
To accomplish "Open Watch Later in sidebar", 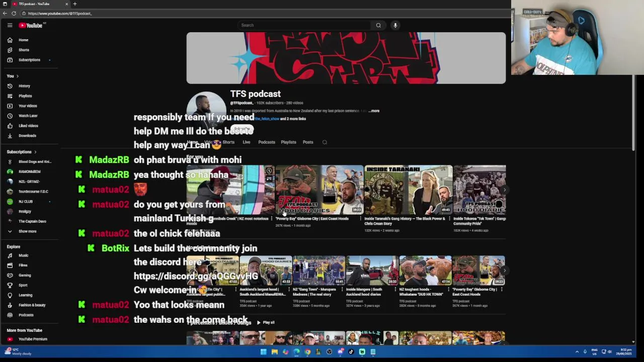I will [x=29, y=116].
